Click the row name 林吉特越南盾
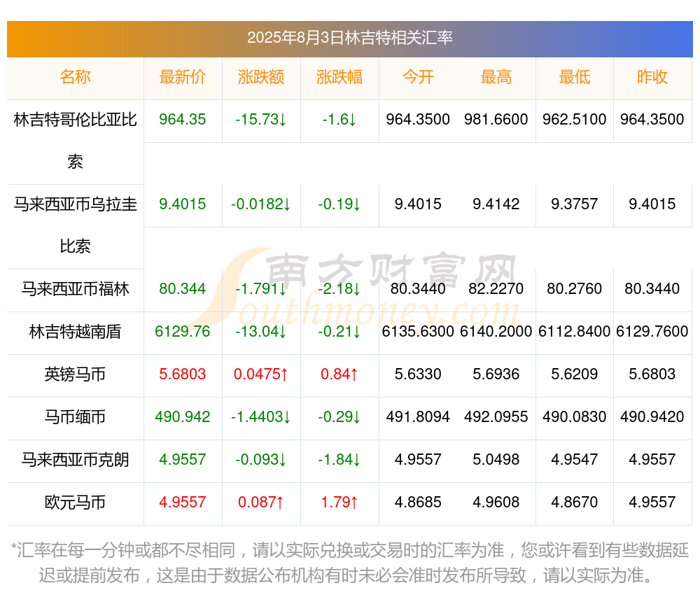This screenshot has width=700, height=597. click(75, 332)
